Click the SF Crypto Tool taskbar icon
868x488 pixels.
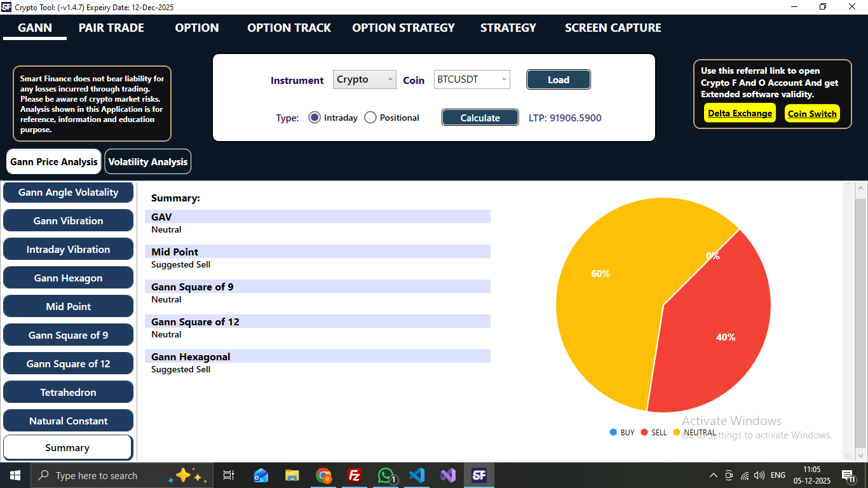479,475
